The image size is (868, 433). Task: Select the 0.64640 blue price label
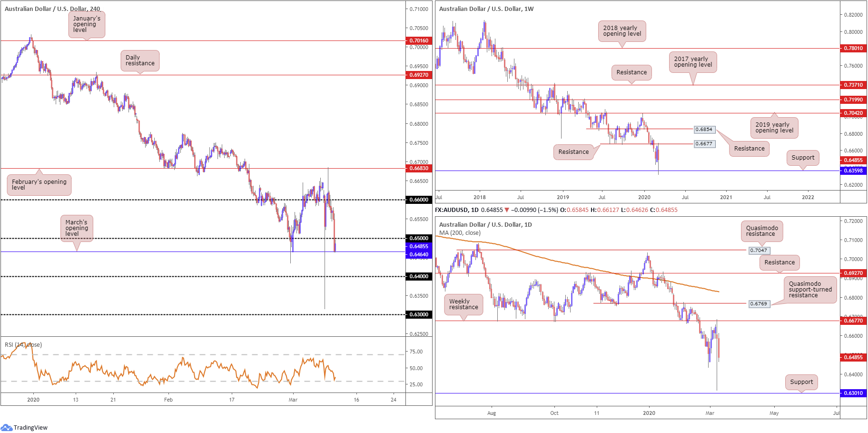pyautogui.click(x=419, y=254)
